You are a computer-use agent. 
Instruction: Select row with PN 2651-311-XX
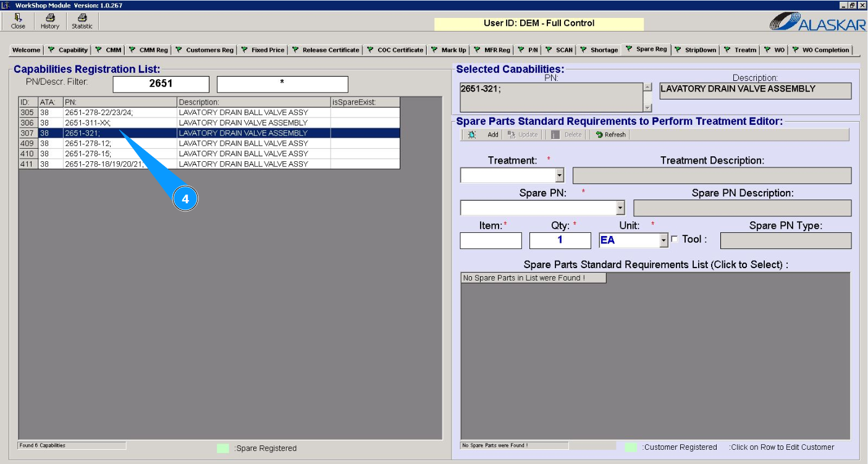pyautogui.click(x=209, y=123)
